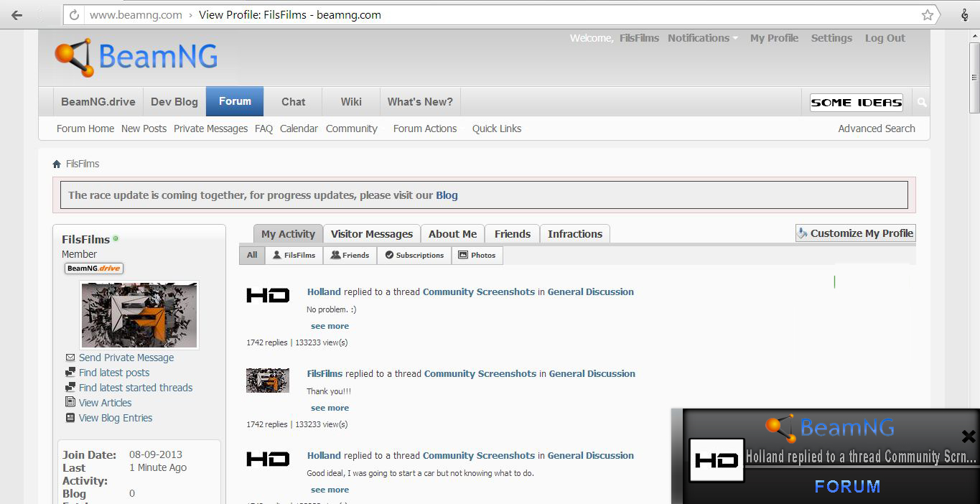Image resolution: width=980 pixels, height=504 pixels.
Task: Open the FAQ link
Action: (x=263, y=129)
